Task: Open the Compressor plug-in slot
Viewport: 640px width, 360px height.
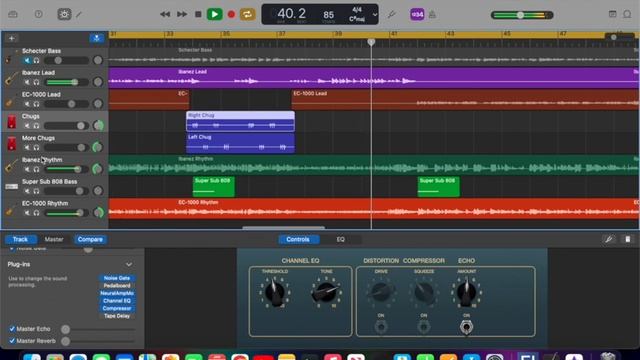Action: click(117, 308)
